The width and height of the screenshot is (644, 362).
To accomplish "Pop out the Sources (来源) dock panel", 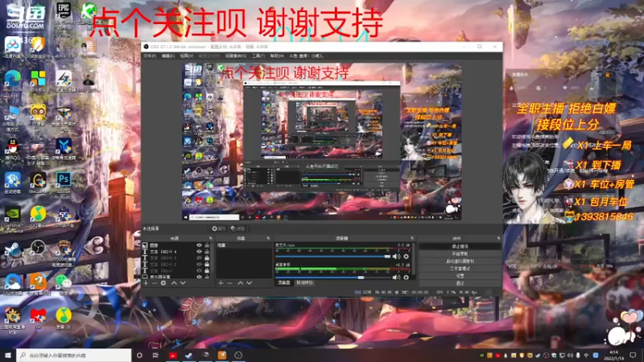I will point(211,238).
